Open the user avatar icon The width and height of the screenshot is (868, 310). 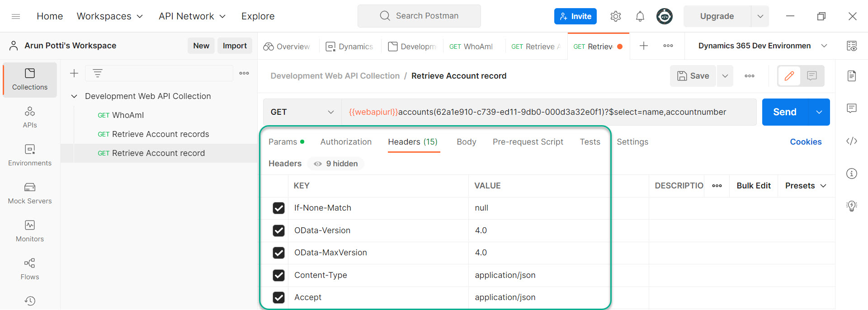click(x=664, y=16)
